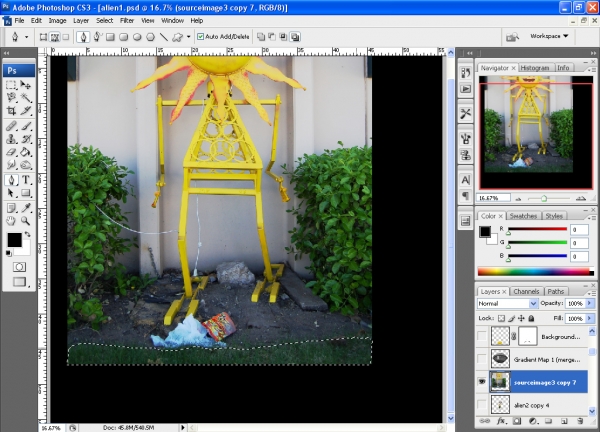Image resolution: width=600 pixels, height=432 pixels.
Task: Open the Workspace dropdown
Action: (x=549, y=36)
